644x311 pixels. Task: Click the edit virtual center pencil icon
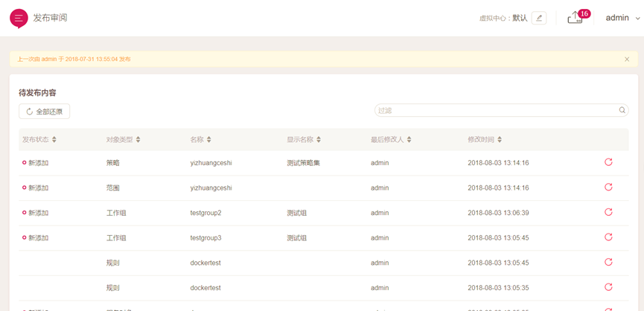[539, 18]
